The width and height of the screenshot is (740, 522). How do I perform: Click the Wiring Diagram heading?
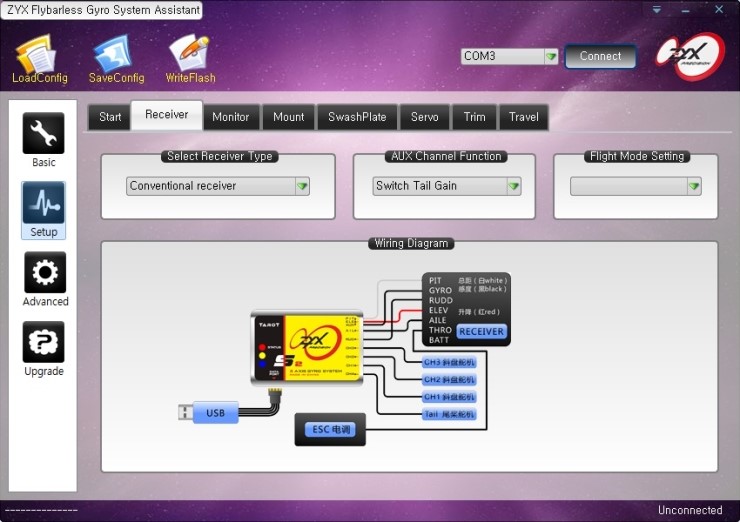(x=411, y=244)
